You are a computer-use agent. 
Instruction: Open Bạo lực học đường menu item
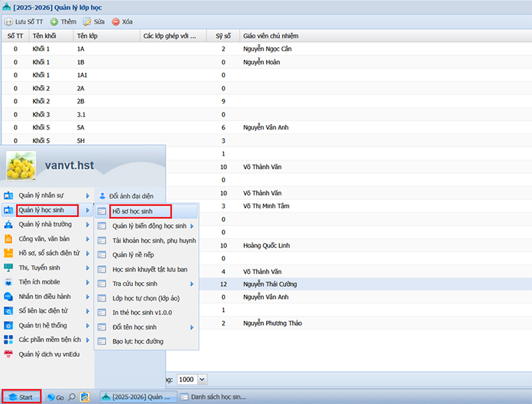[x=146, y=341]
